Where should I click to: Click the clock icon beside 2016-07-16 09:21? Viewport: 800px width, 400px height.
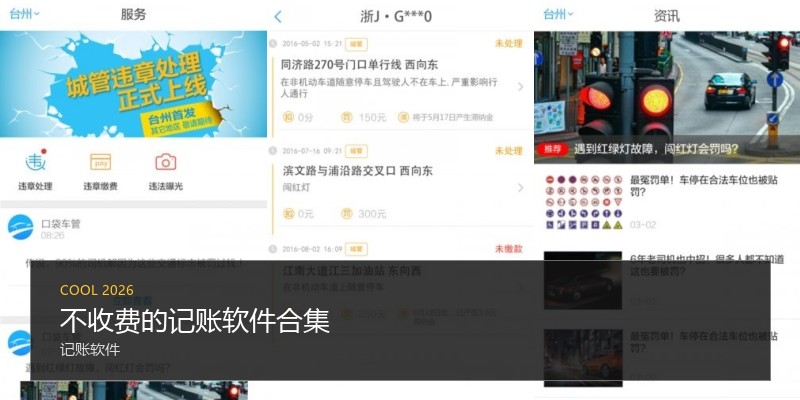(x=272, y=151)
